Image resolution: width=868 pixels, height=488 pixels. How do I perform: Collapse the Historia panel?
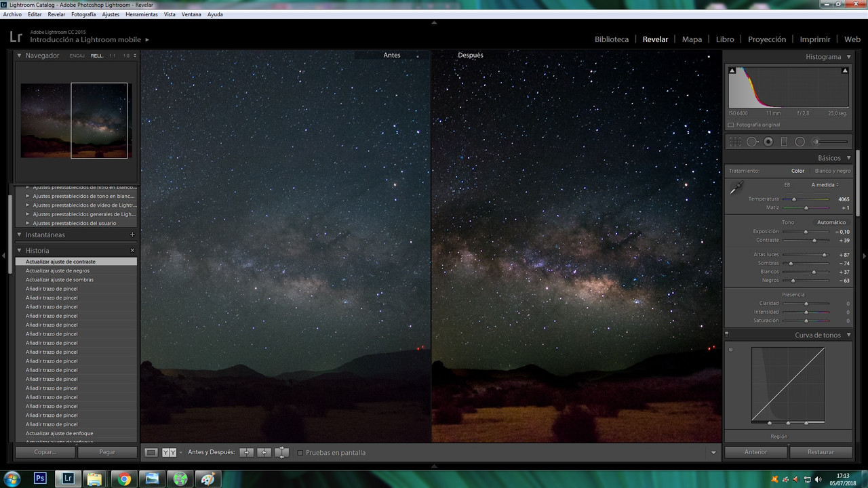coord(20,251)
